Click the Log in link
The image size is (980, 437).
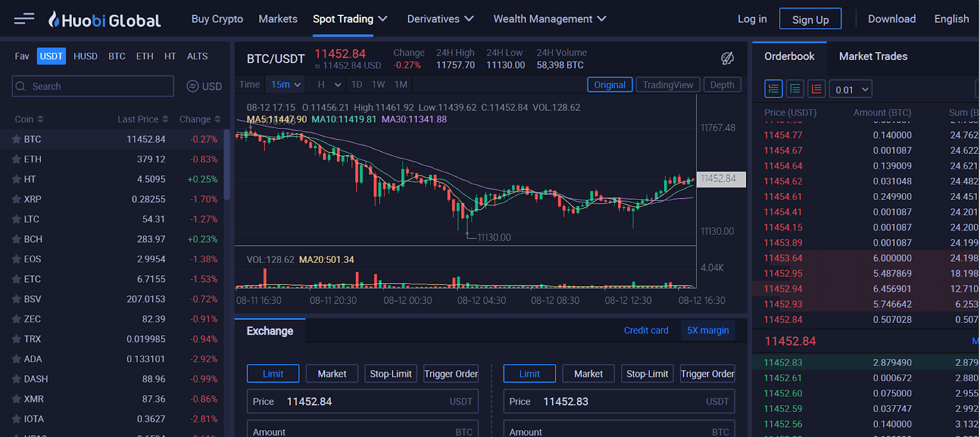752,19
